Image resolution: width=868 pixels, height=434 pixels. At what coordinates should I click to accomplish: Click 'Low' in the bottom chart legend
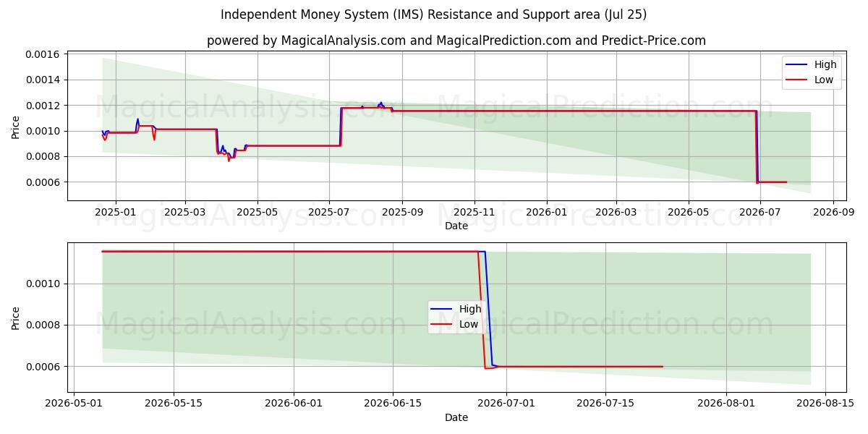tap(469, 325)
